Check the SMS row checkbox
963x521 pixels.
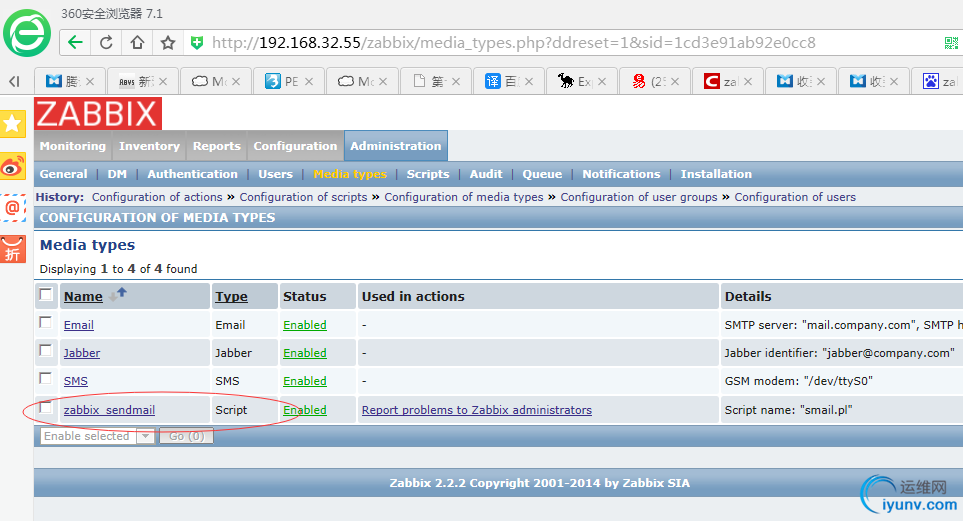tap(45, 378)
